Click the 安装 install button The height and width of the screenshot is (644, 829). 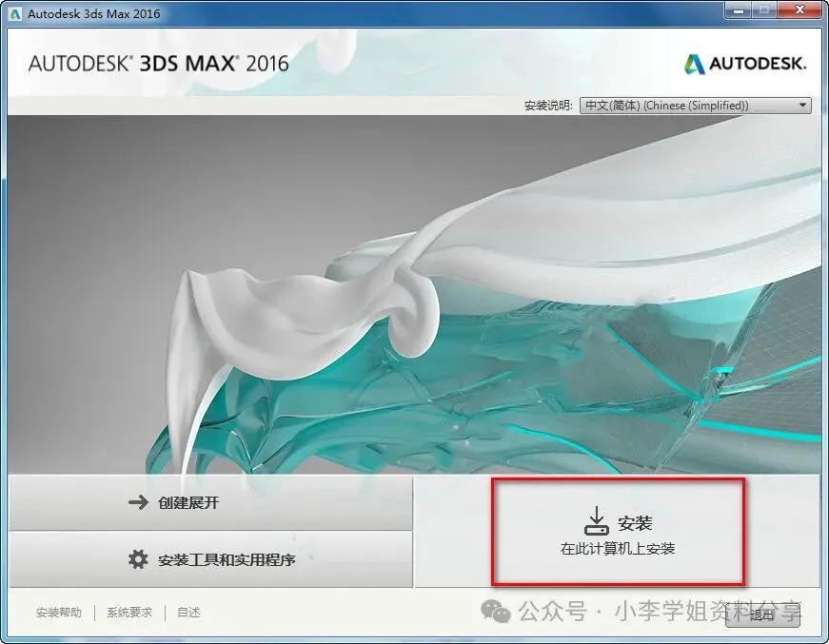618,532
